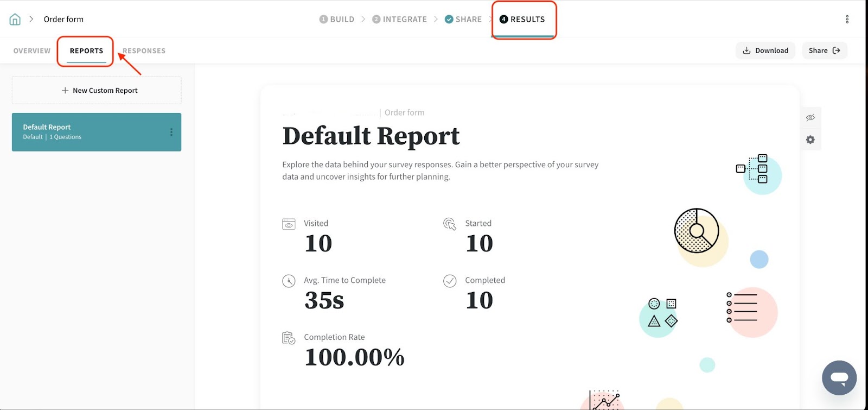Image resolution: width=868 pixels, height=410 pixels.
Task: Select the Results step
Action: click(x=522, y=20)
